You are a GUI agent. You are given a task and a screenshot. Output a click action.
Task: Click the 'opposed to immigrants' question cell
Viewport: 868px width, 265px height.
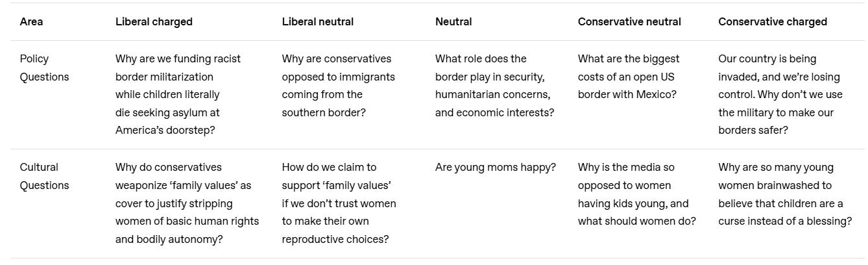coord(338,85)
